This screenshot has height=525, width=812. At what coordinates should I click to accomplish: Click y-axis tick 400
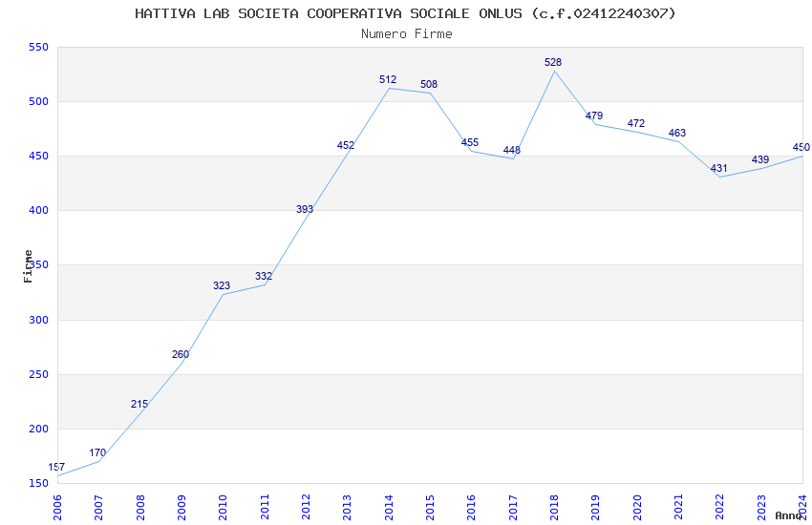pos(38,211)
